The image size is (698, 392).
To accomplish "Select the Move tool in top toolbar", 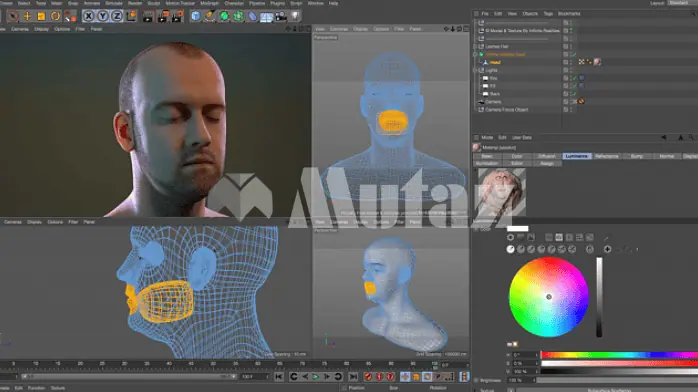I will pyautogui.click(x=27, y=16).
